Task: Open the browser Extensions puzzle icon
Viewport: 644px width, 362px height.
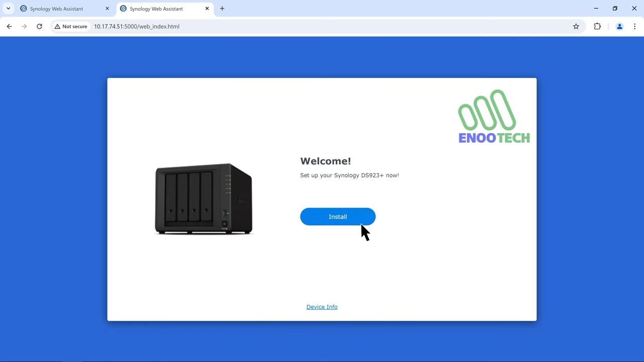Action: [597, 26]
